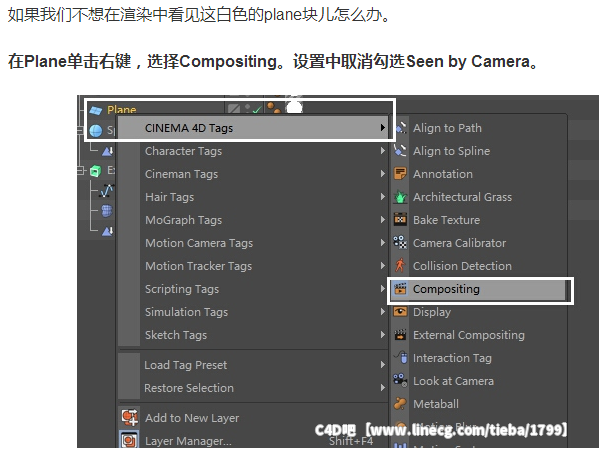601x449 pixels.
Task: Toggle the Plane's visibility dots
Action: (248, 109)
